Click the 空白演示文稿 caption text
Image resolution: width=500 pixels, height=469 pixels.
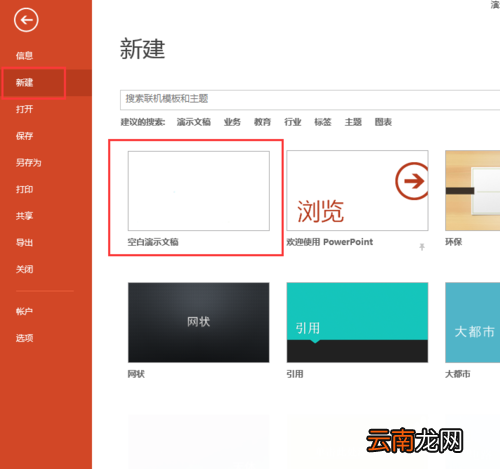click(x=153, y=242)
